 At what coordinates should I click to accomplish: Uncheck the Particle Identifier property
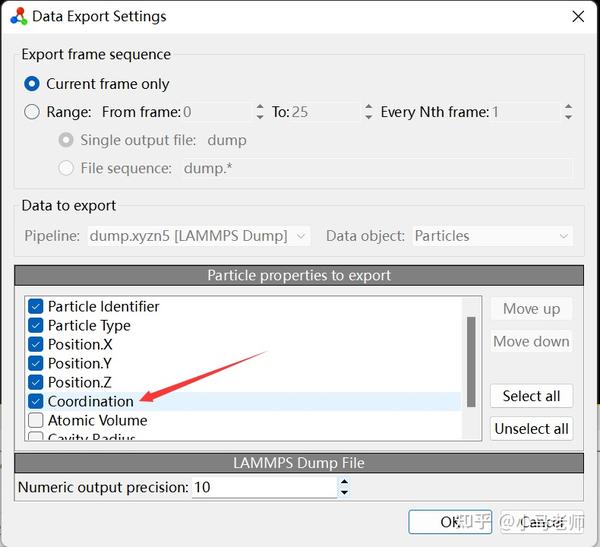click(x=36, y=307)
